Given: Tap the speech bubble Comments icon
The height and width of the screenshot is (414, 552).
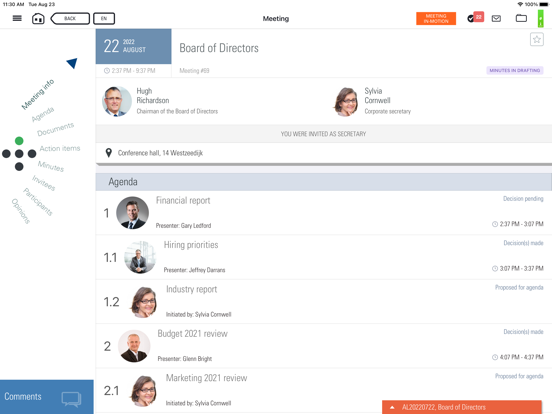Looking at the screenshot, I should 71,399.
